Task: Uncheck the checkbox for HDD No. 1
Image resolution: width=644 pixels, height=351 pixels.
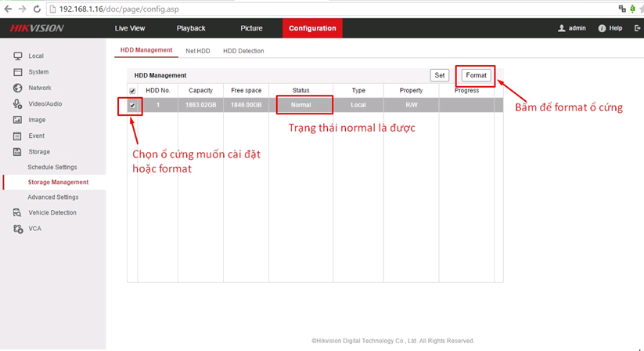Action: click(x=132, y=105)
